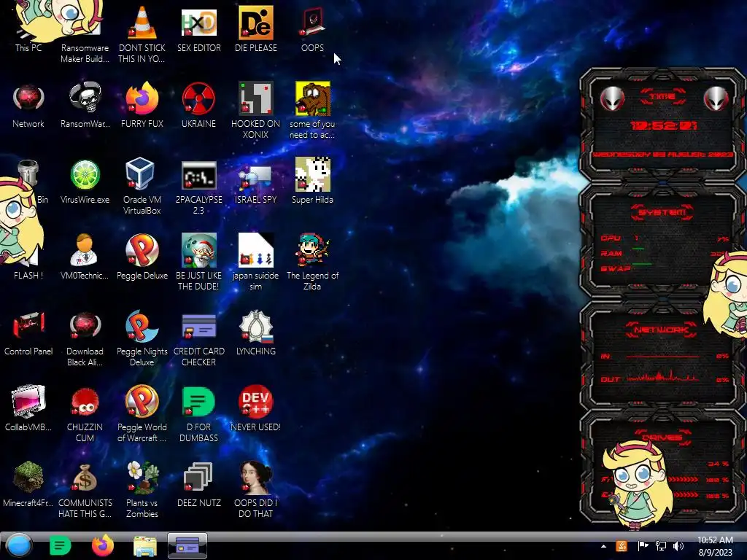Select The Legend of Zilda icon

pos(312,262)
